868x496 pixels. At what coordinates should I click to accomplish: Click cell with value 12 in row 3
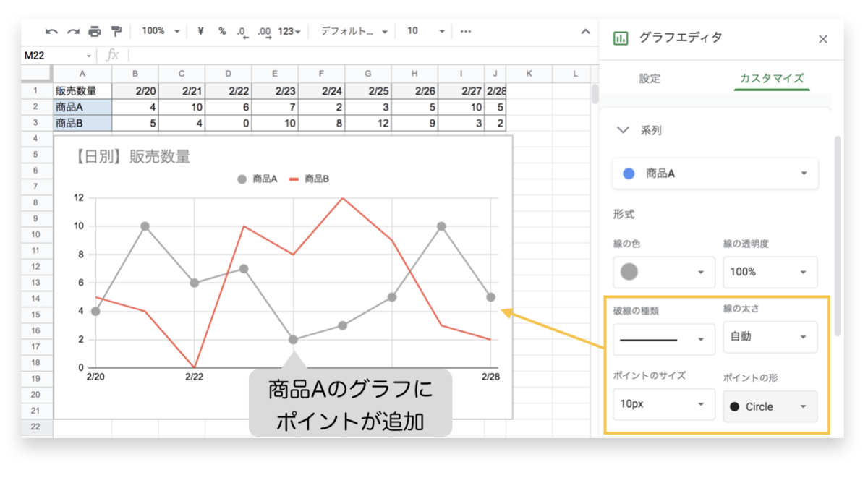pyautogui.click(x=367, y=123)
